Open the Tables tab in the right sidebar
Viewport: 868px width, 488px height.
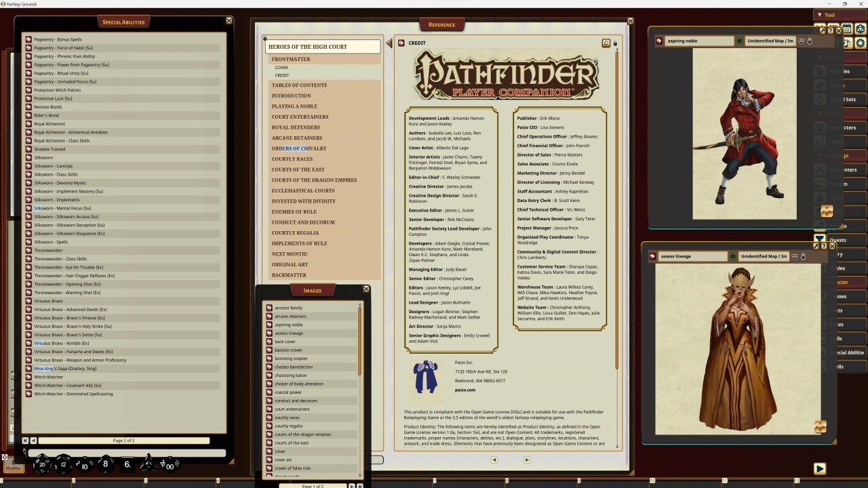(x=856, y=268)
